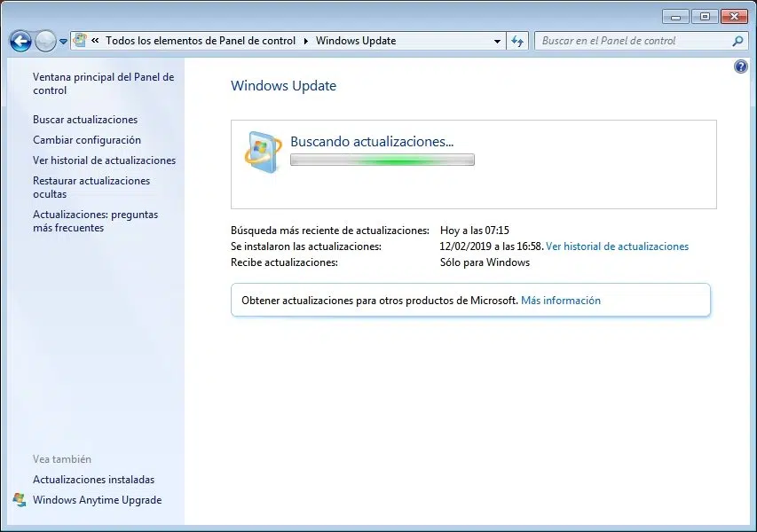Open 'Actualizaciones instaladas' link
The width and height of the screenshot is (757, 532).
click(94, 480)
